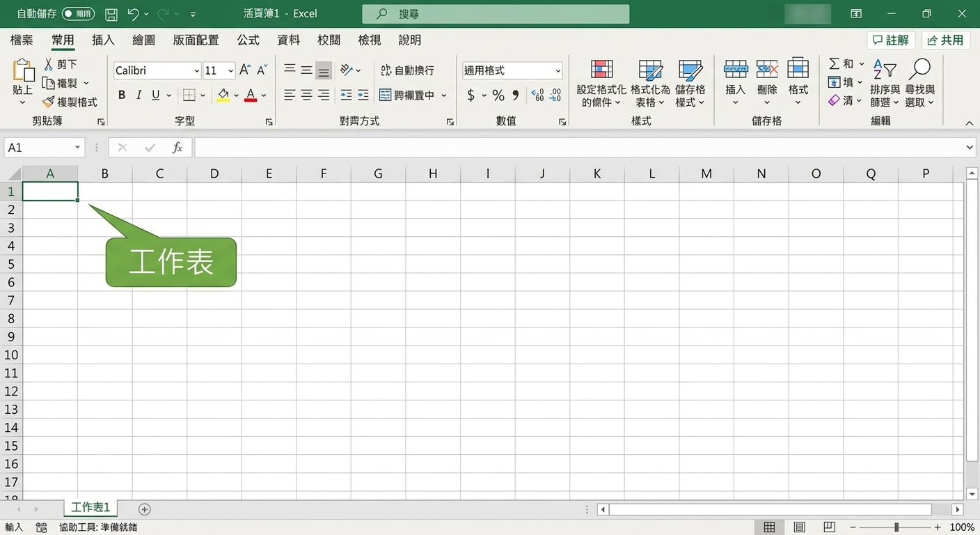This screenshot has height=535, width=980.
Task: Apply Comma Style number format
Action: pyautogui.click(x=516, y=95)
